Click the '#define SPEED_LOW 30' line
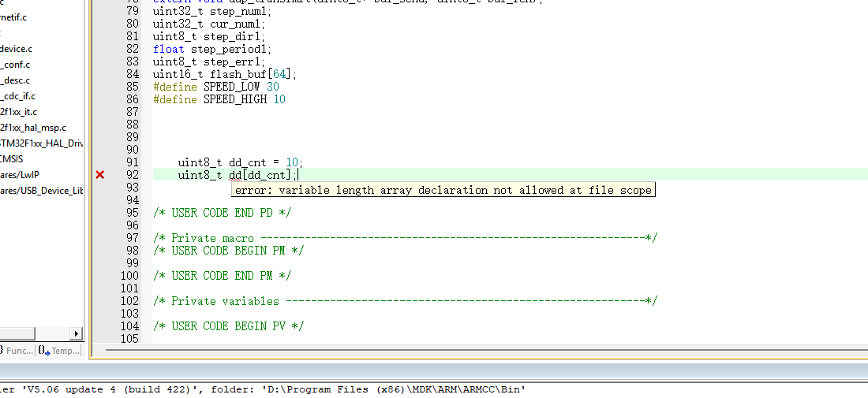 point(216,87)
